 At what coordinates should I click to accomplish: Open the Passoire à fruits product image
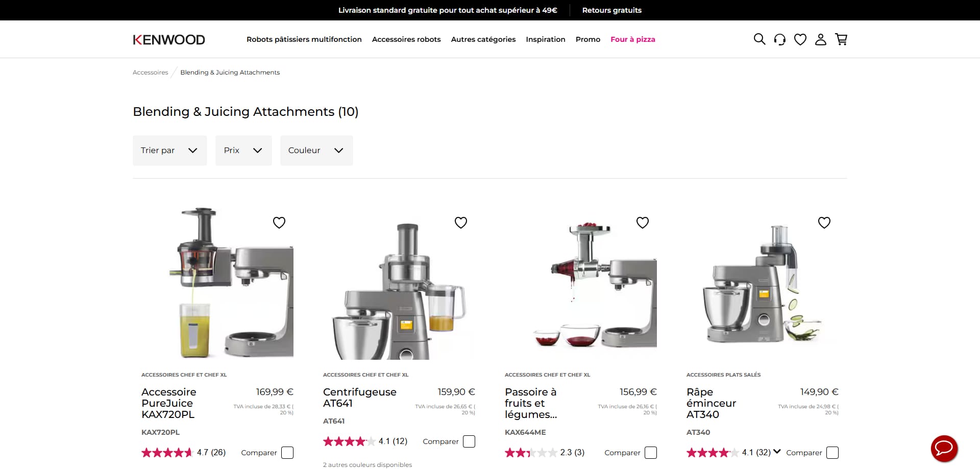[580, 283]
